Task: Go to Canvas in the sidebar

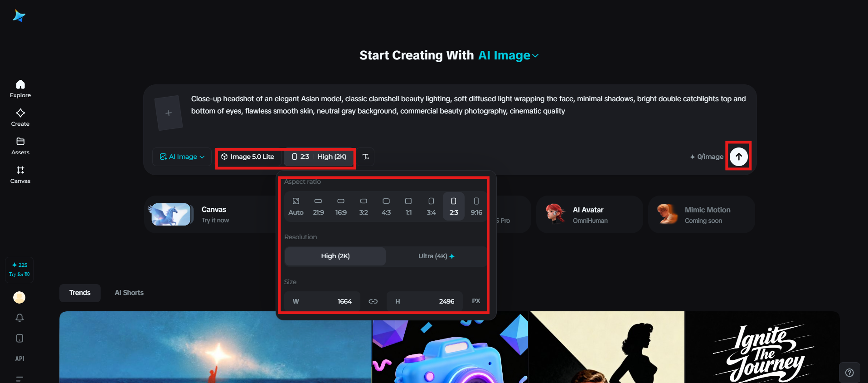Action: (x=20, y=174)
